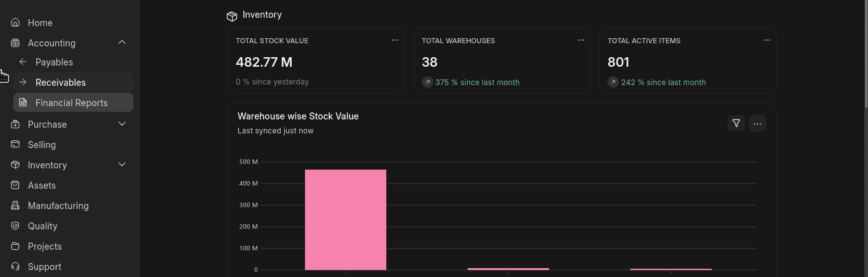Click the Quality shield icon
This screenshot has width=868, height=277.
(x=16, y=226)
